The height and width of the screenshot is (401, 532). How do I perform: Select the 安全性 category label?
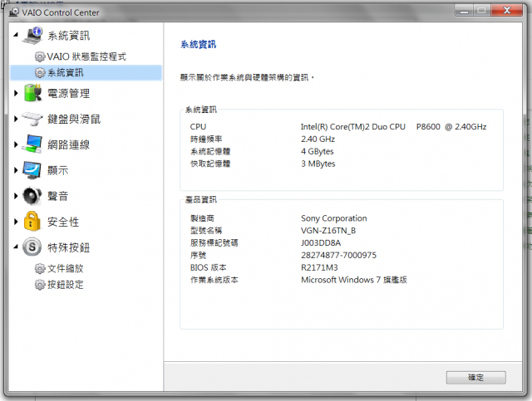63,222
